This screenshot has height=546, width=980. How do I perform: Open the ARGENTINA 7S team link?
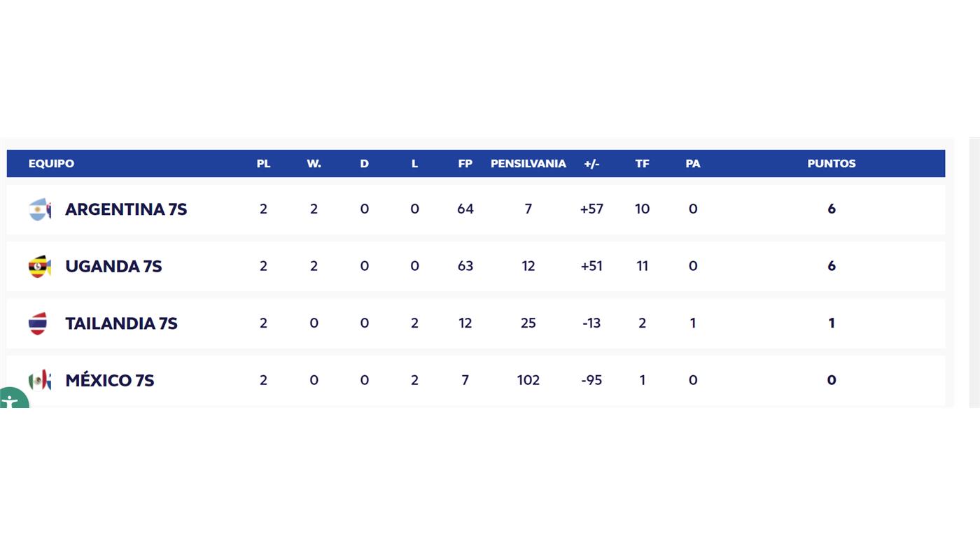(126, 209)
